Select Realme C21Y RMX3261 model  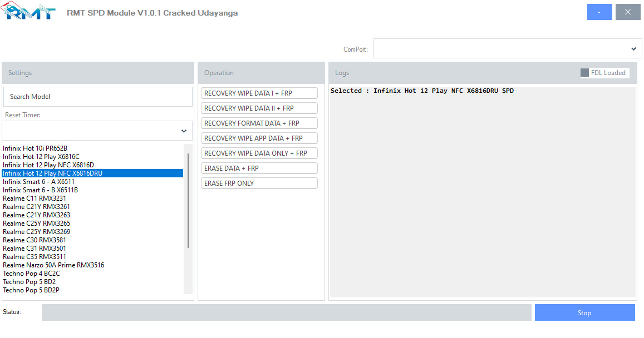pyautogui.click(x=92, y=207)
